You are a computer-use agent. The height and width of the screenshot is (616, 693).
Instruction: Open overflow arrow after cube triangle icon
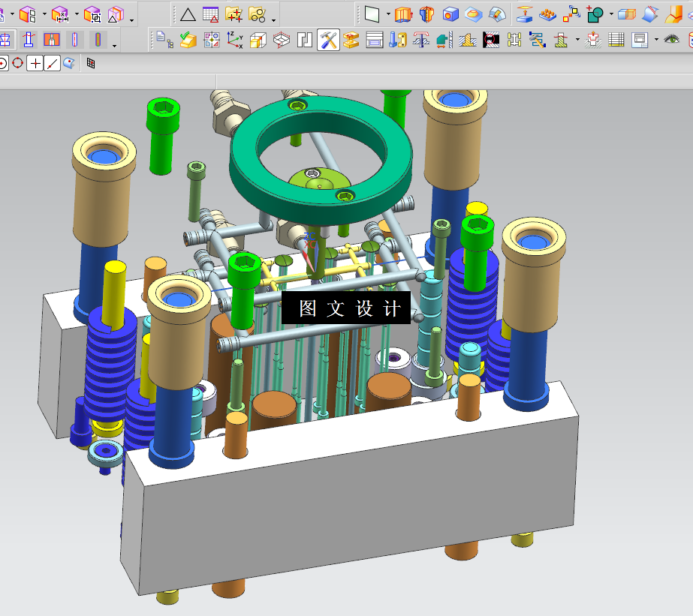click(x=131, y=20)
